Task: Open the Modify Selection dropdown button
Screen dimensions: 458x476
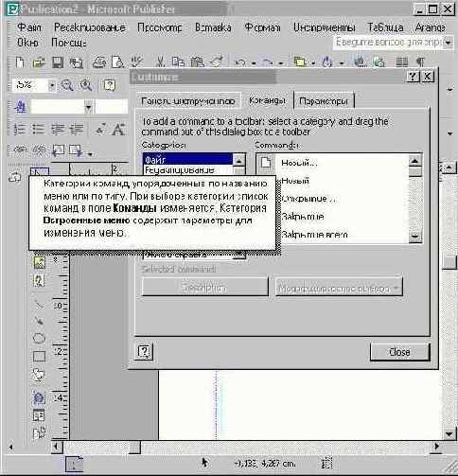Action: pyautogui.click(x=339, y=287)
